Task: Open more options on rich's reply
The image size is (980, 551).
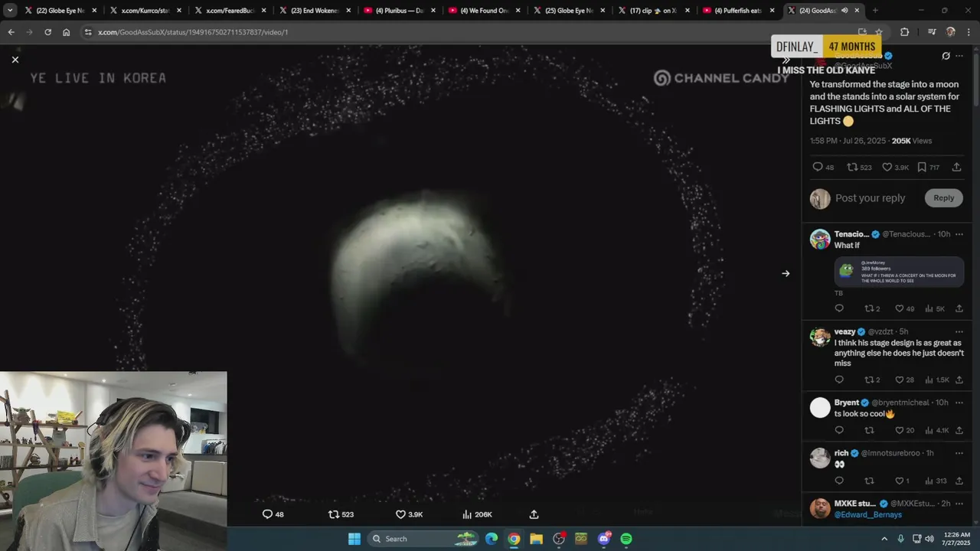Action: click(959, 453)
